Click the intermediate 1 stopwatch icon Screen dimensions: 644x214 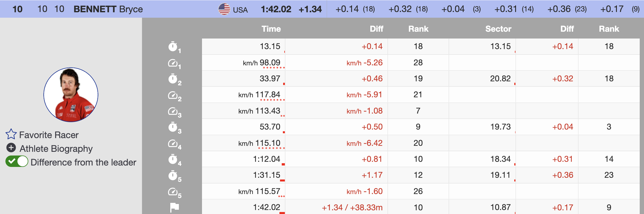pyautogui.click(x=173, y=46)
